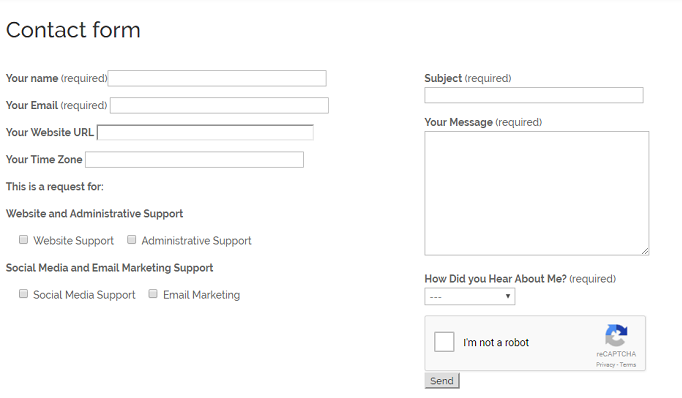This screenshot has height=398, width=682.
Task: Click the Website Support label text
Action: click(x=74, y=241)
